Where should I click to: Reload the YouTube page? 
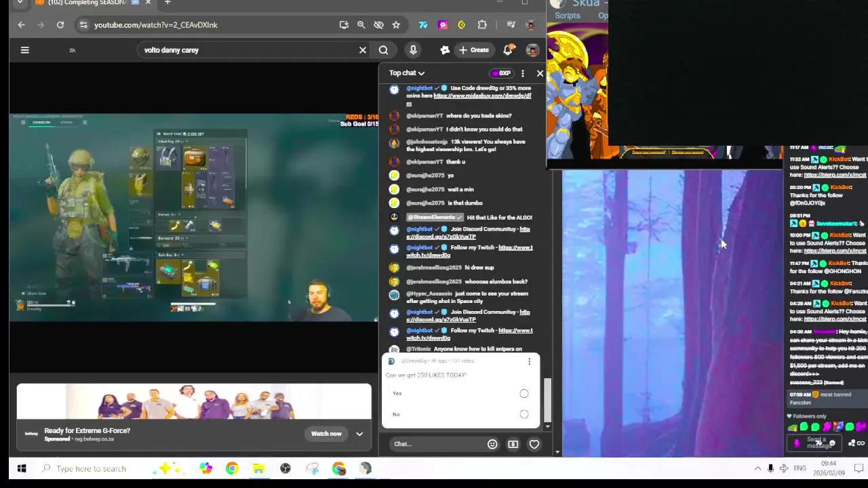pyautogui.click(x=60, y=25)
